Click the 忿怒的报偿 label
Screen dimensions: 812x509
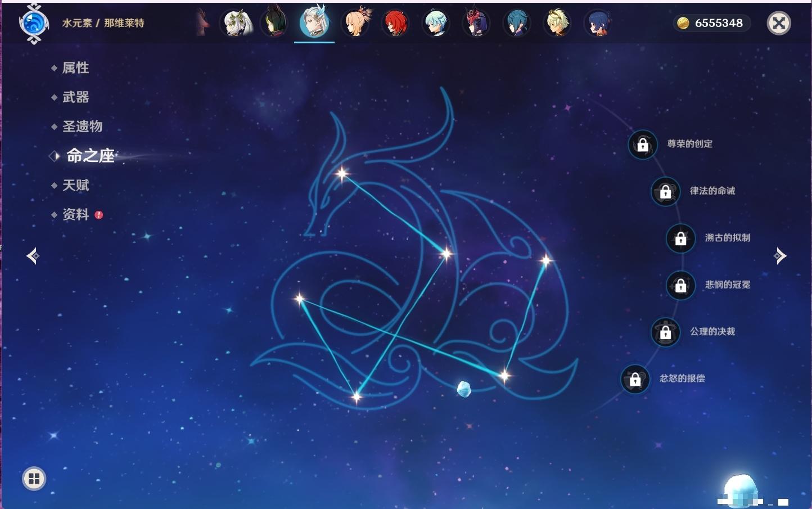click(x=682, y=378)
